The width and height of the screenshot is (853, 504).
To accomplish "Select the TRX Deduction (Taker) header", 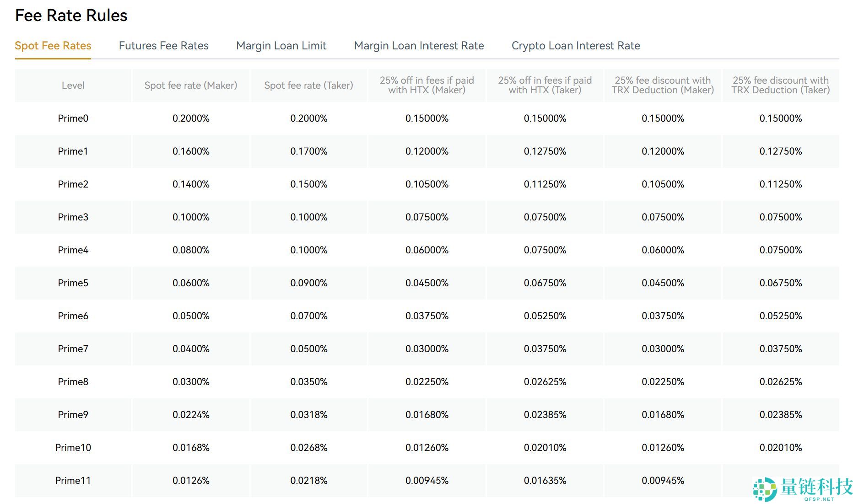I will tap(781, 86).
